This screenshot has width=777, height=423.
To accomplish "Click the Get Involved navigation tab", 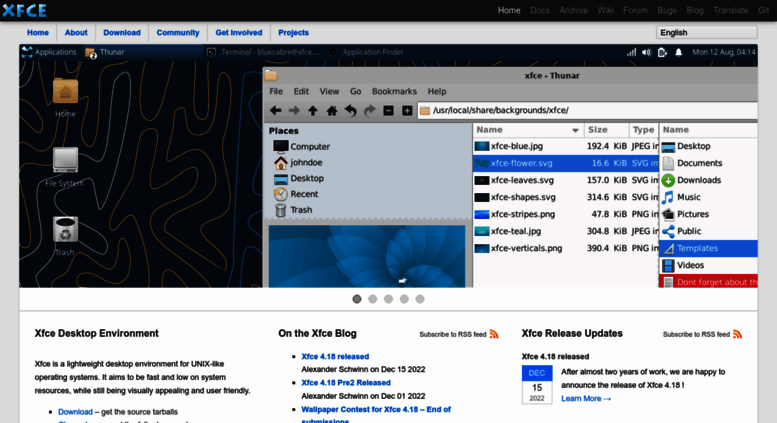I will coord(239,33).
